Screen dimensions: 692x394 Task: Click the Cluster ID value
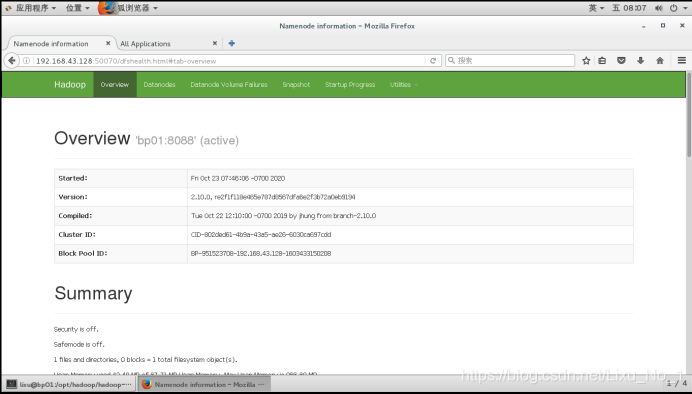(x=261, y=235)
